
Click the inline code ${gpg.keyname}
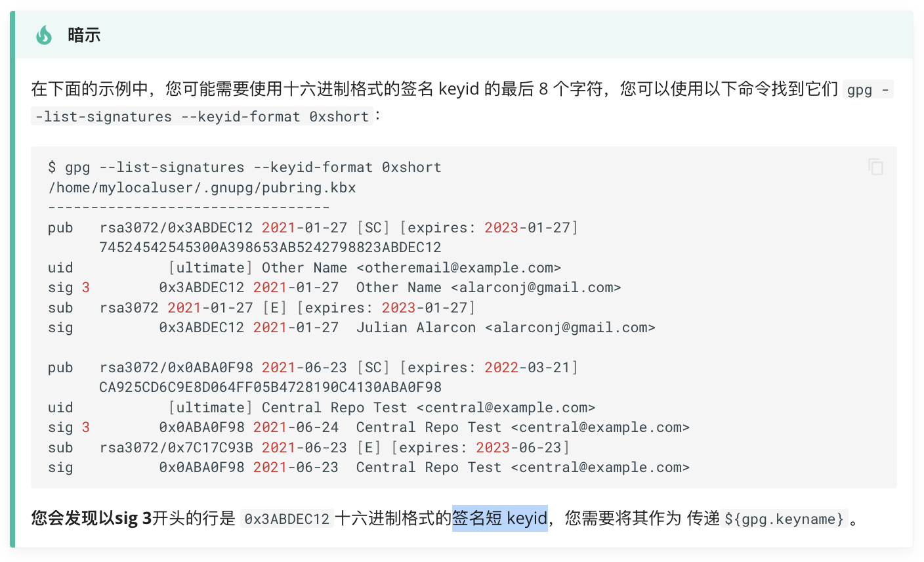(x=784, y=519)
